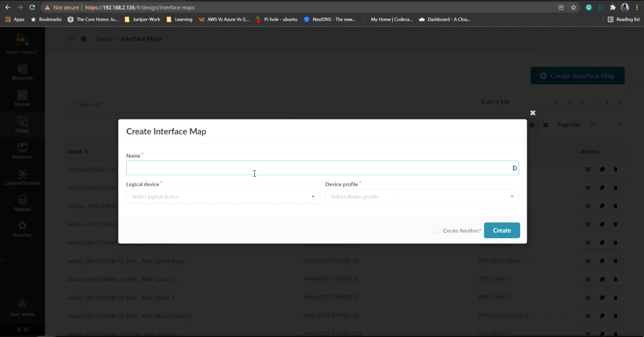Open Arista_DCS-7050QX-32_EOS__AOS-32x40-1 interface map
The width and height of the screenshot is (644, 337).
[x=121, y=280]
